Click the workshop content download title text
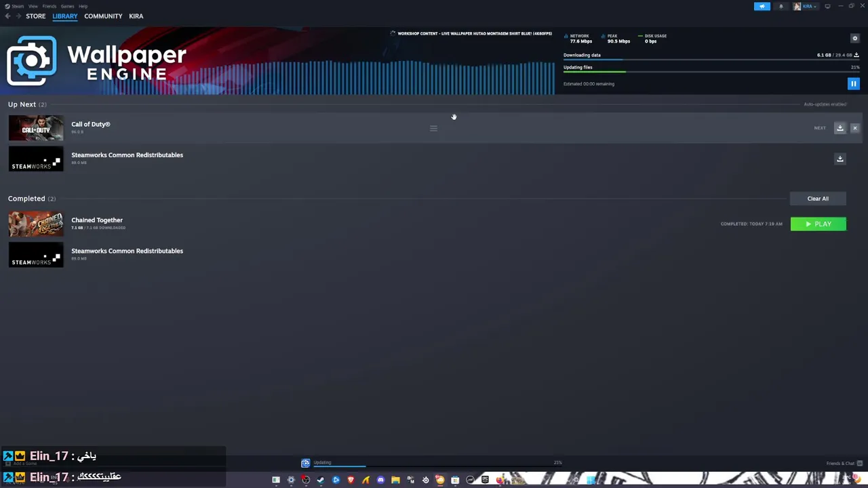Screen dimensions: 868x488 tap(475, 33)
